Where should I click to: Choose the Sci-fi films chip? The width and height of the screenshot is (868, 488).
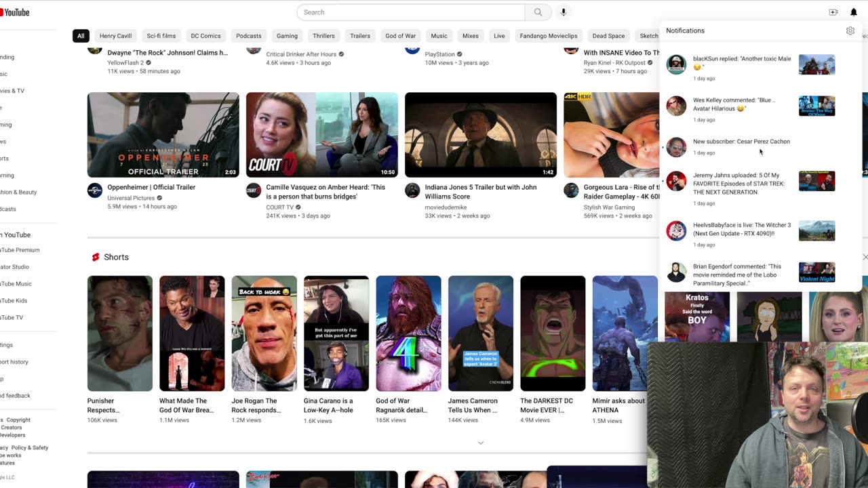point(161,36)
